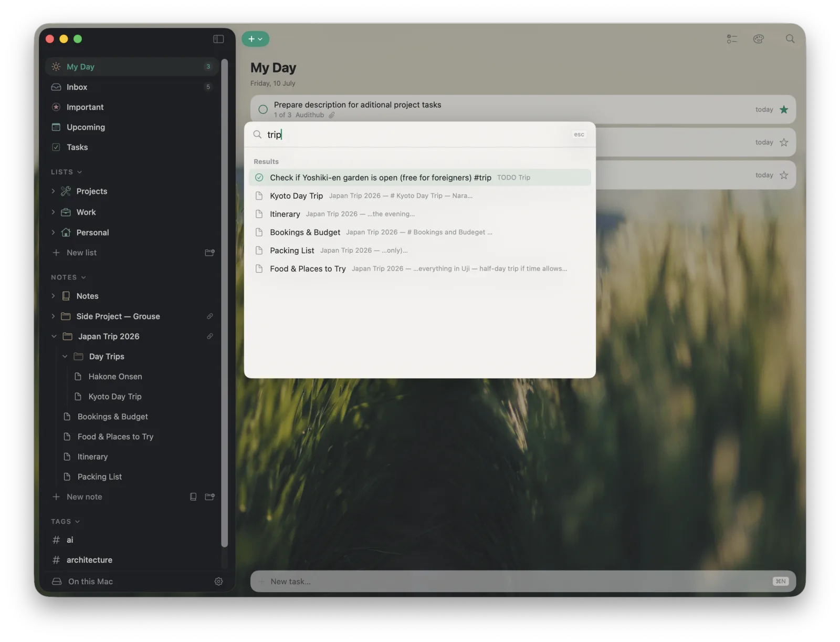Open settings gear in sidebar footer

(x=218, y=582)
